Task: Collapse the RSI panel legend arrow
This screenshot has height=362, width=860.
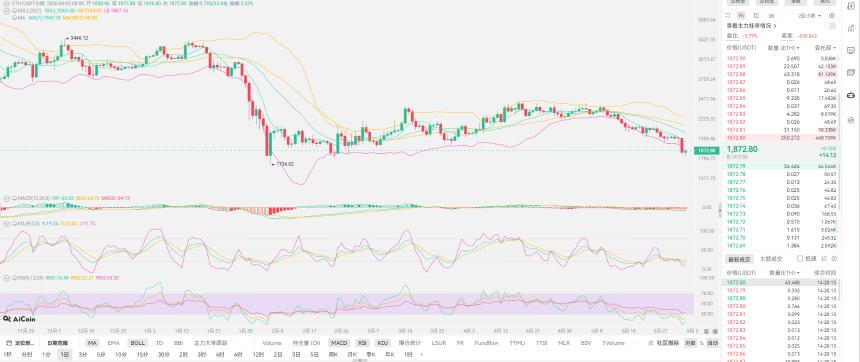Action: coord(6,278)
